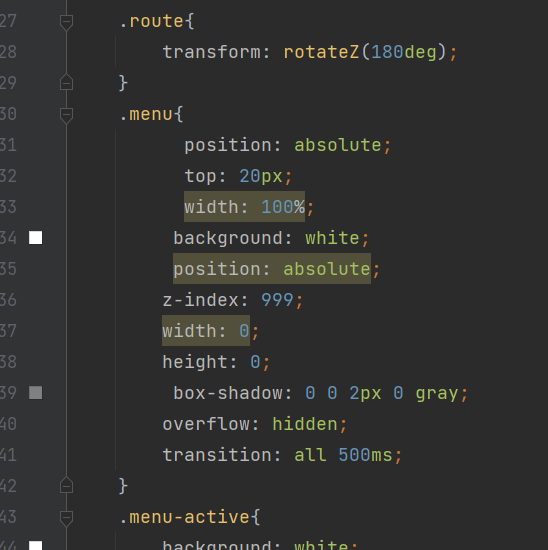Image resolution: width=548 pixels, height=550 pixels.
Task: Click fold end marker after .route block
Action: coord(66,83)
